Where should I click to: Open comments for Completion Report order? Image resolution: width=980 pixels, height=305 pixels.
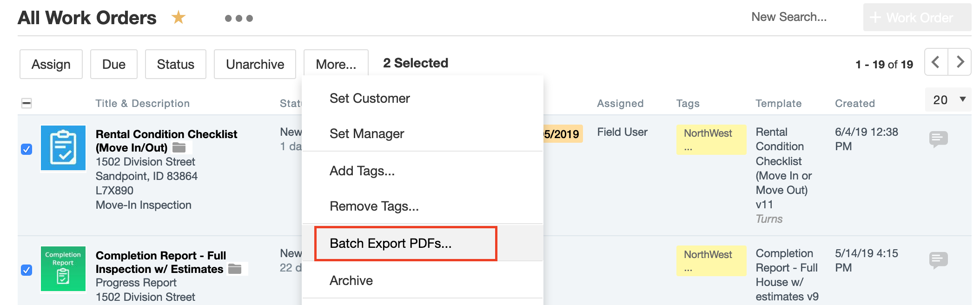pyautogui.click(x=938, y=259)
